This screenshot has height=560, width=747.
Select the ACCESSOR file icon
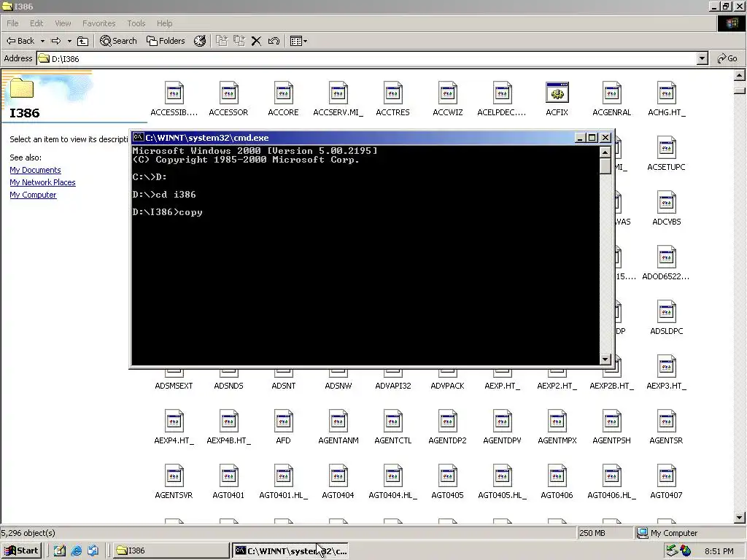tap(228, 93)
